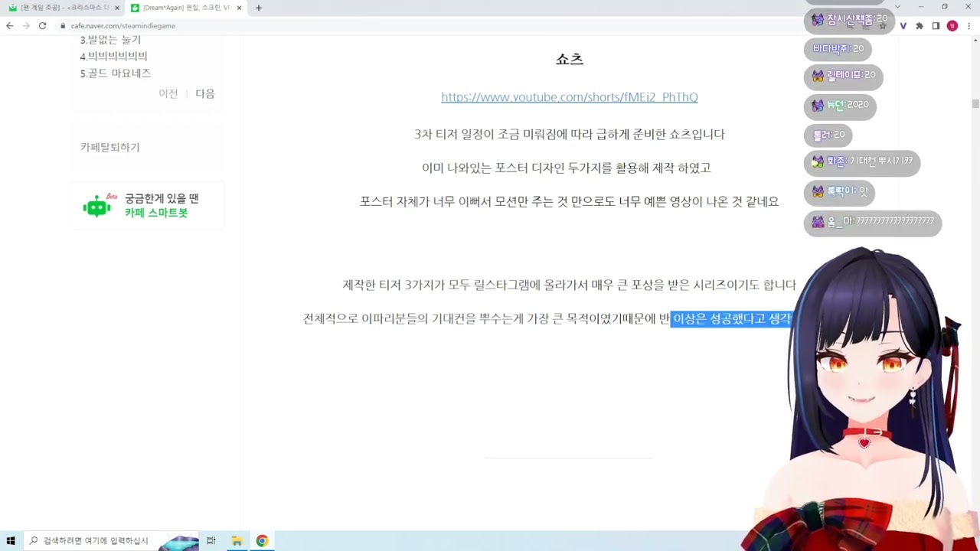Click 다음 in the sidebar pager
The width and height of the screenshot is (980, 551).
(x=205, y=93)
